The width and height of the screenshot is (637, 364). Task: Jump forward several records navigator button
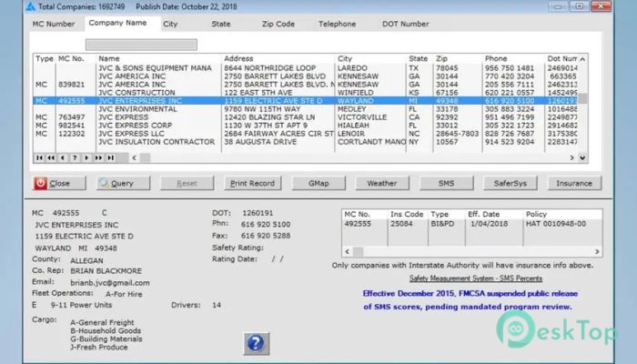(98, 157)
